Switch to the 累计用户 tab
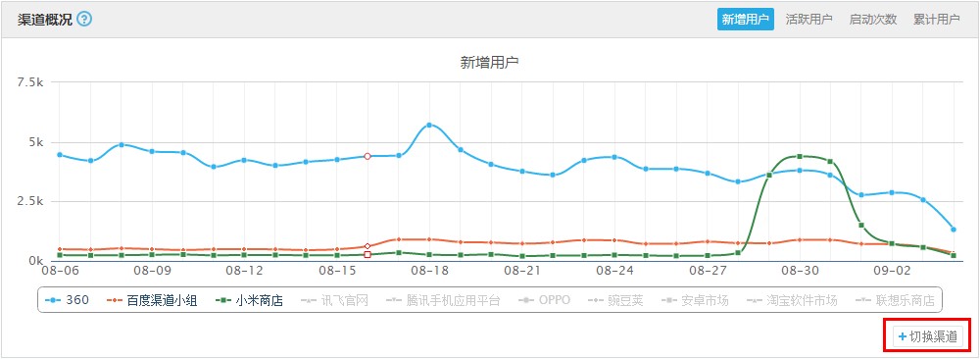980x359 pixels. coord(936,20)
